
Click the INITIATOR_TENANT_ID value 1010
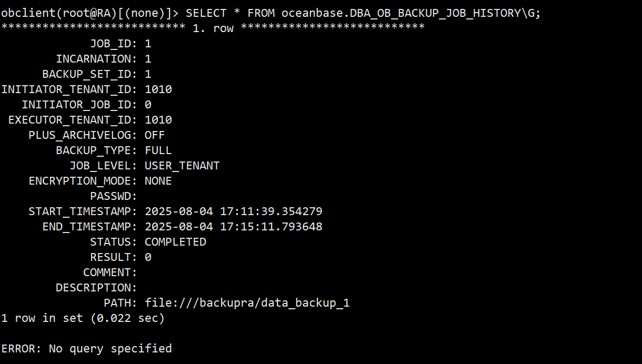(x=158, y=89)
